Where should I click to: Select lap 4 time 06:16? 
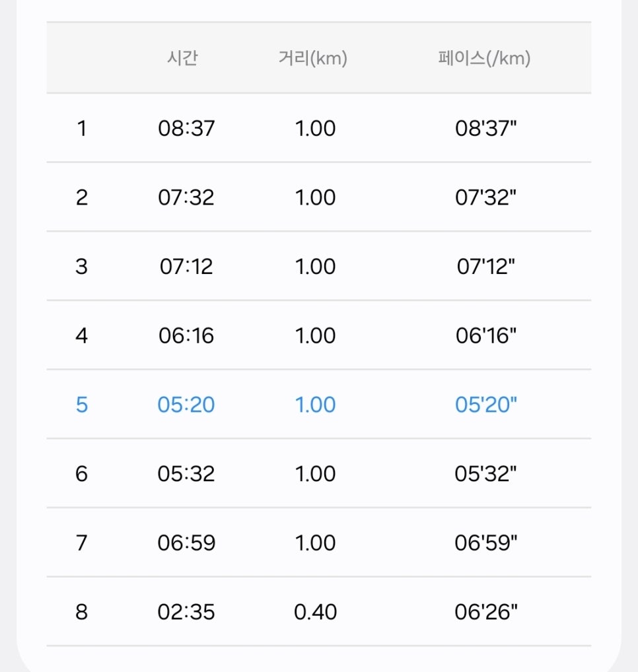pyautogui.click(x=186, y=335)
